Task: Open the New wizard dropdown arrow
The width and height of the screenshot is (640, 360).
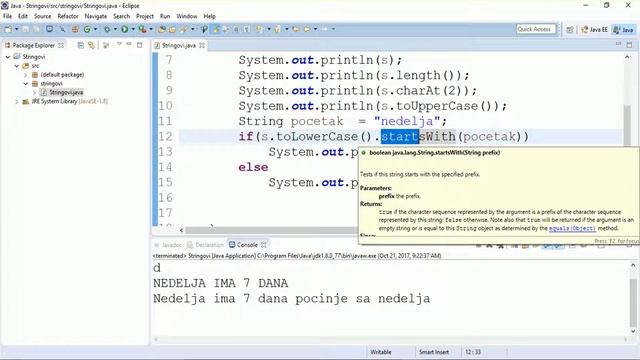Action: 16,29
